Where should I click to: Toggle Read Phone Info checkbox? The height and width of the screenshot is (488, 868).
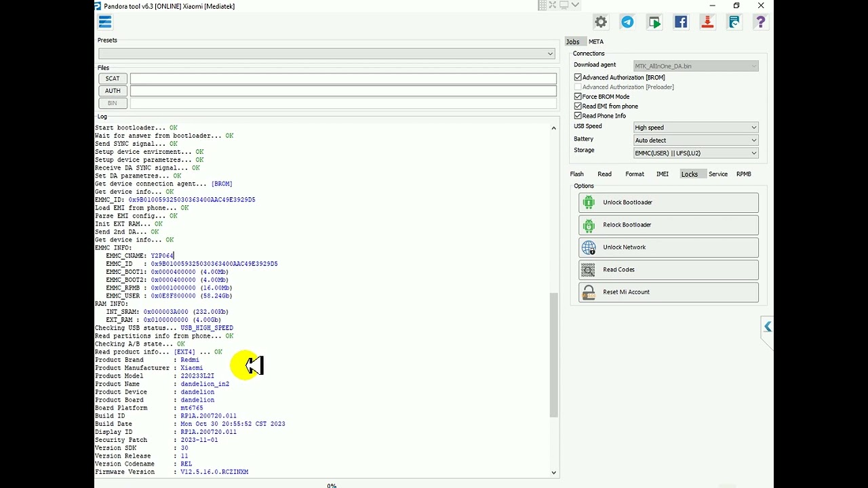[x=578, y=115]
